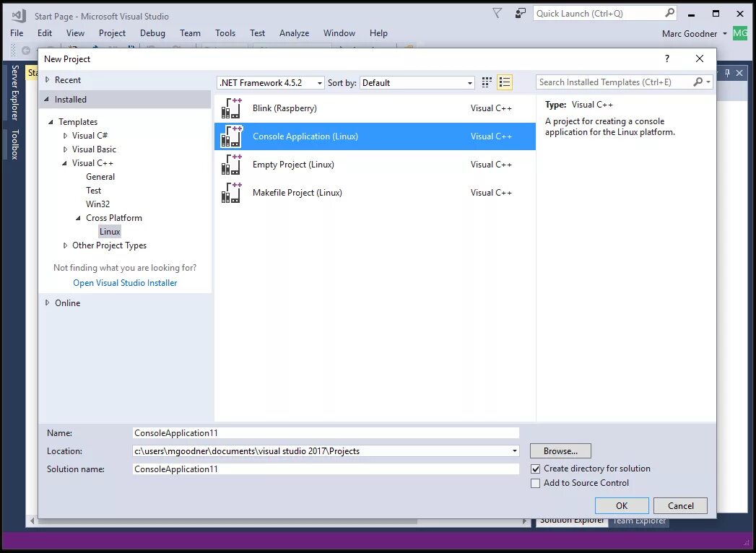Click the Visual Studio logo icon

point(19,15)
